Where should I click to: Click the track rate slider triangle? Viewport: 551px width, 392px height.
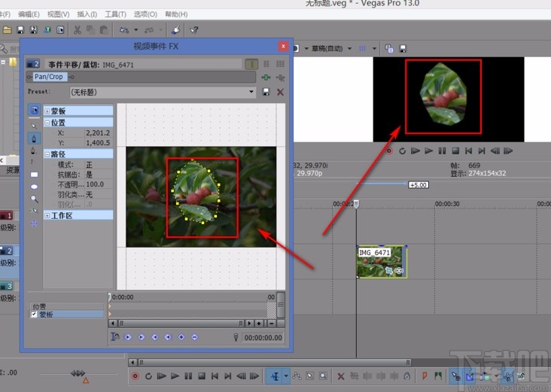(85, 381)
